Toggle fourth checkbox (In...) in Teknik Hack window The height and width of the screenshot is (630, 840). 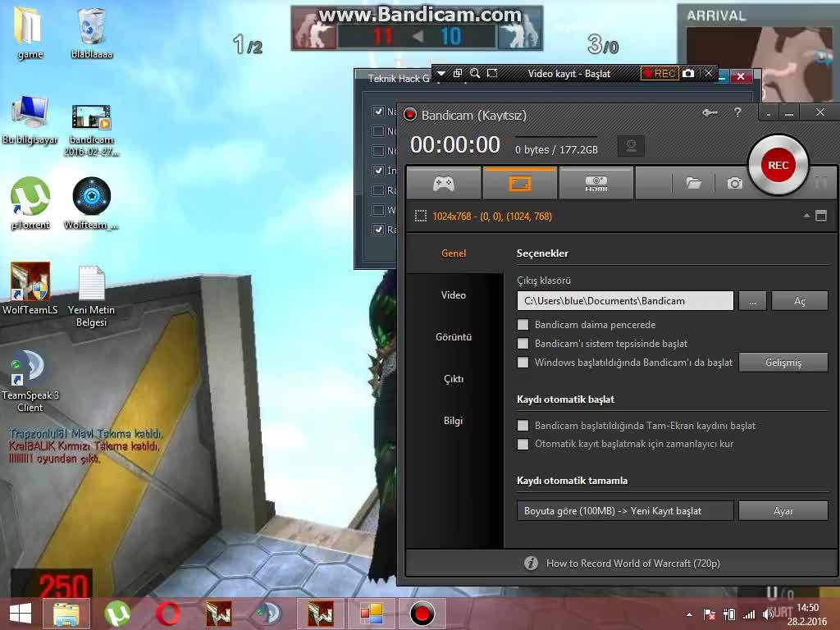tap(378, 171)
